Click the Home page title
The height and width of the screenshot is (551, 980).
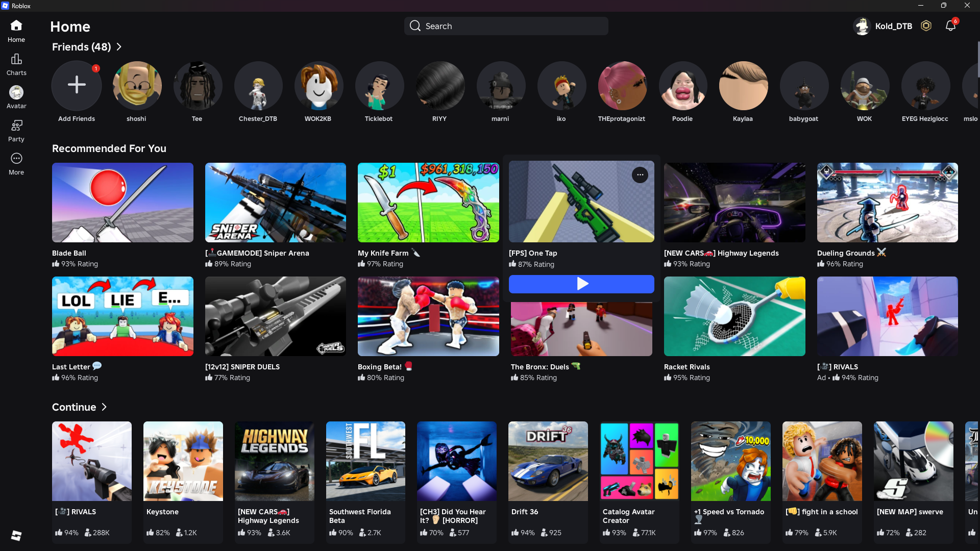point(70,27)
